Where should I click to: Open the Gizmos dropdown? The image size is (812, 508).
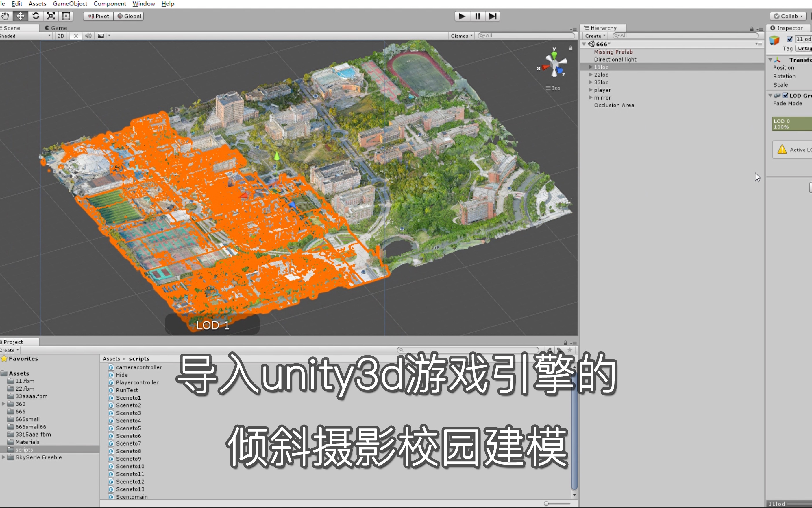click(461, 36)
